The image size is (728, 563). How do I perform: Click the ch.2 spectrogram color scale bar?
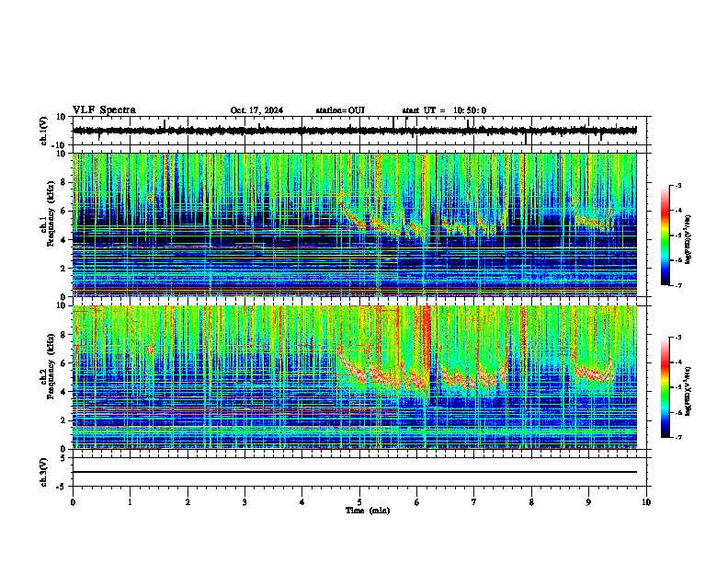[x=665, y=387]
